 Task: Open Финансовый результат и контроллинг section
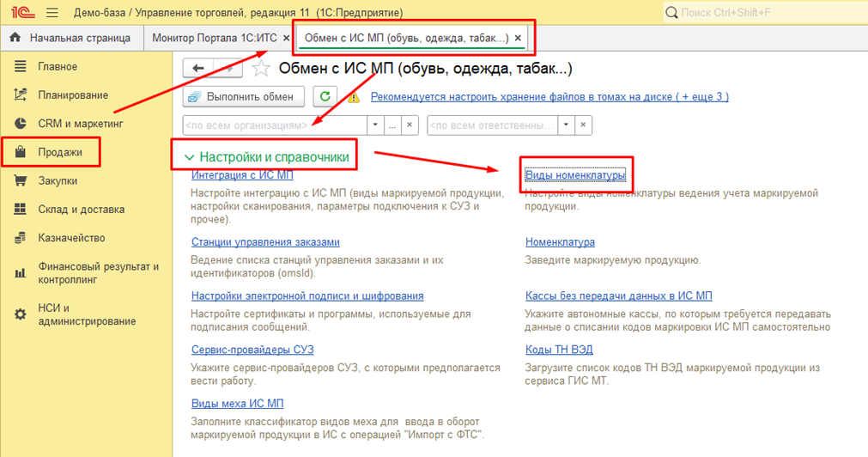(99, 272)
